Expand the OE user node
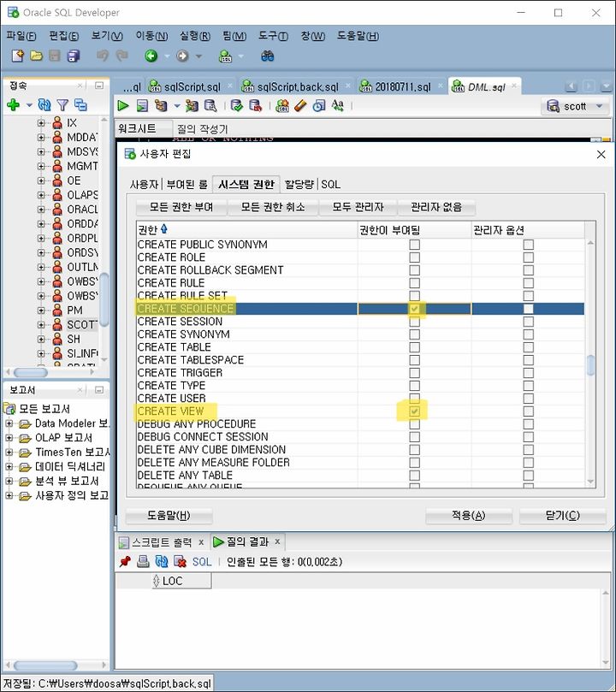 pyautogui.click(x=41, y=180)
